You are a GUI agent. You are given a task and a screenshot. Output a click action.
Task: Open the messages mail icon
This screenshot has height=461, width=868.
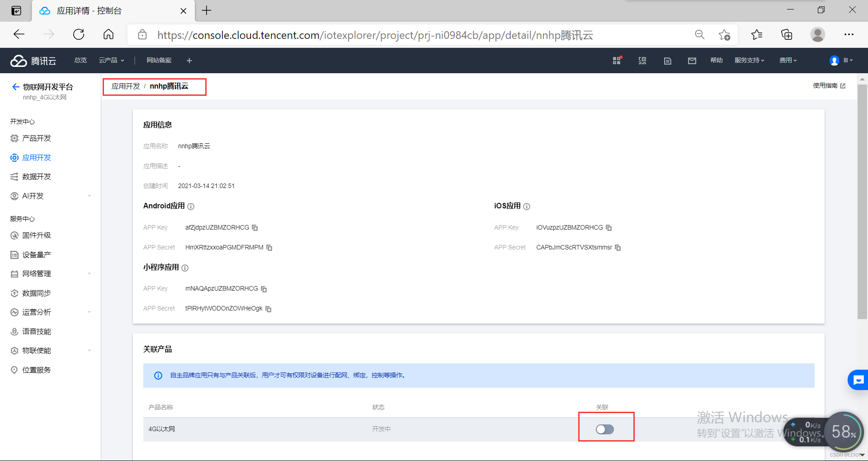692,61
